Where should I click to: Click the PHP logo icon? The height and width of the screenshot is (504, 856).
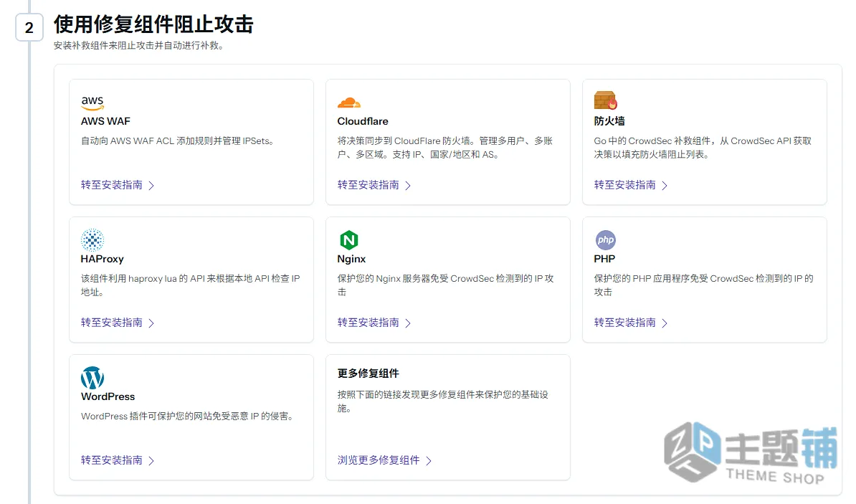click(605, 239)
